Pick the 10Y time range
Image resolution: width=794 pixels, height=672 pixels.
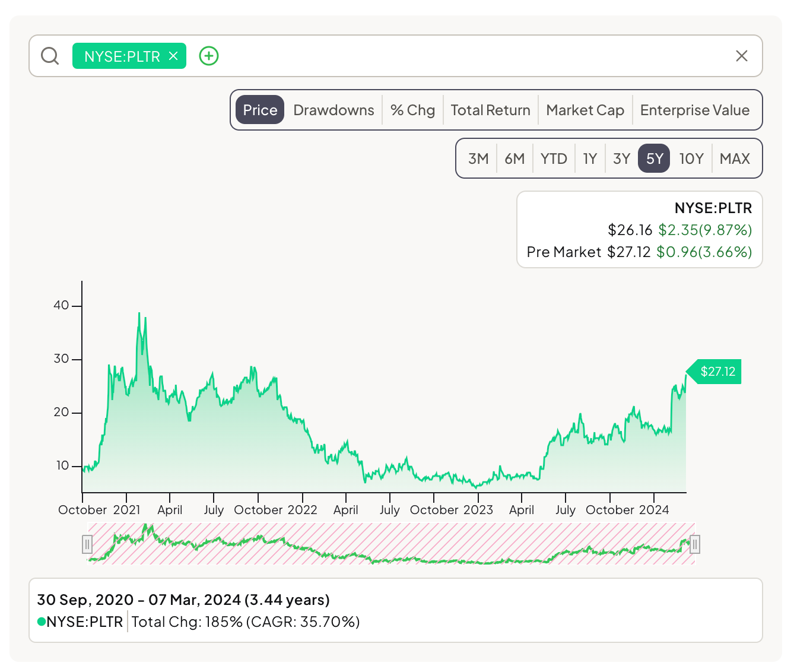pos(691,159)
